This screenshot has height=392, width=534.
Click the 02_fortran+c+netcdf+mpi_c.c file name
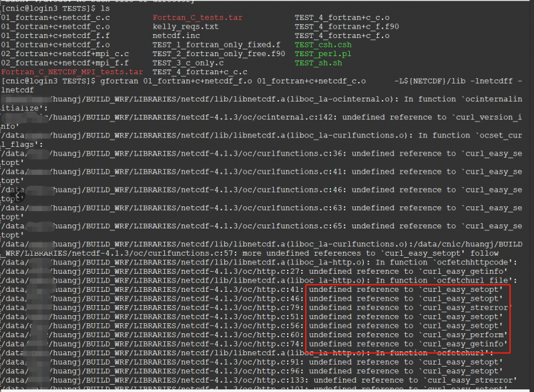pyautogui.click(x=65, y=53)
